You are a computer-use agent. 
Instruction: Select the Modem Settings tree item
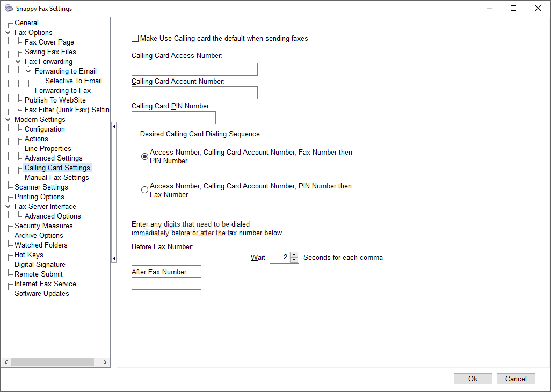tap(40, 119)
